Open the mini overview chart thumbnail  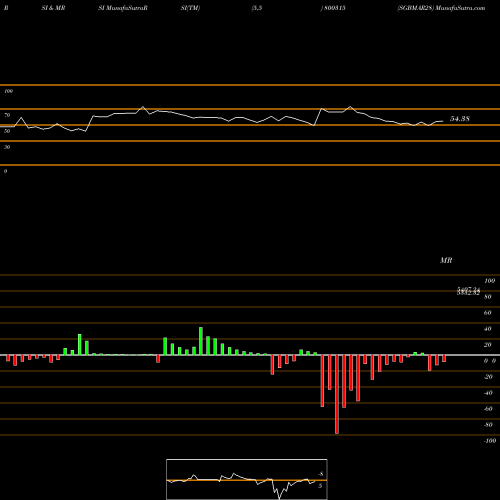[x=247, y=479]
